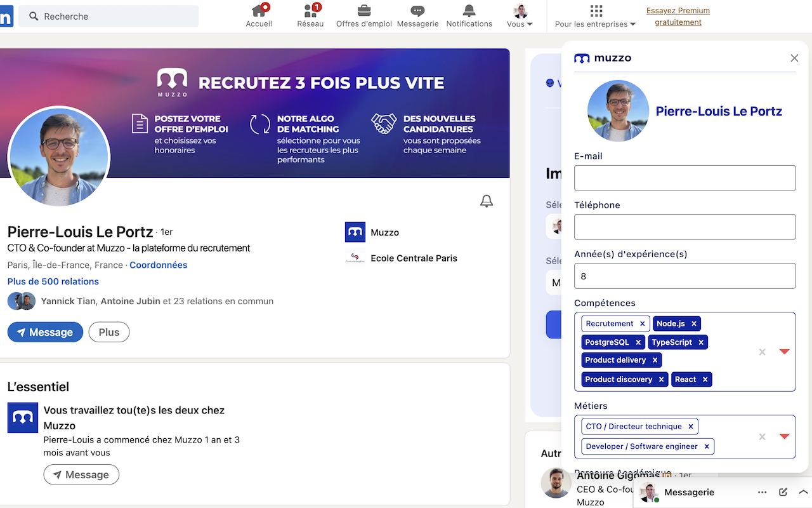The height and width of the screenshot is (508, 812).
Task: Expand the Compétences dropdown arrow
Action: tap(785, 352)
